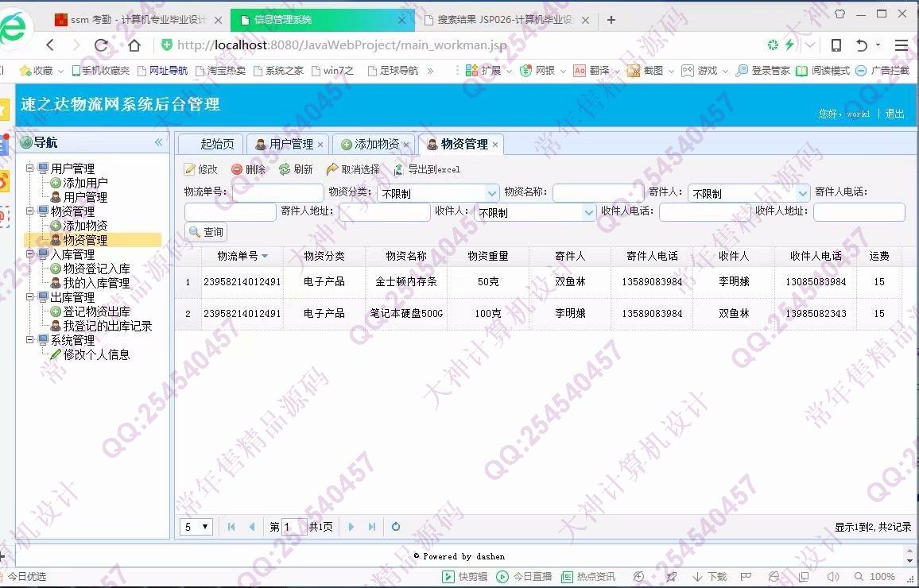Click 登录管家 toolbar item
The height and width of the screenshot is (588, 919).
click(x=763, y=70)
